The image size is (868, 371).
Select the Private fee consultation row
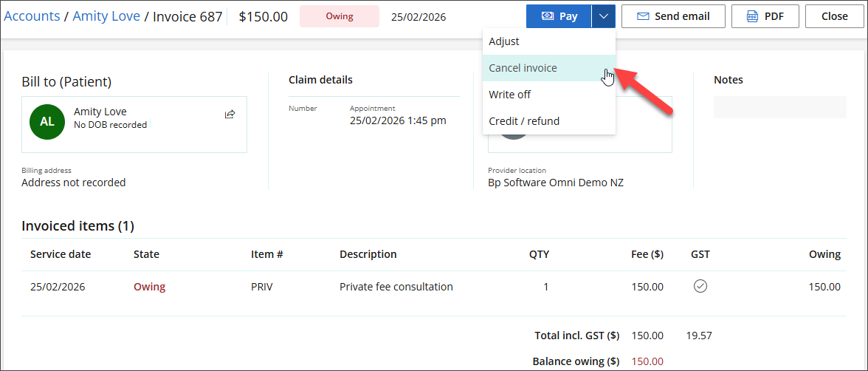point(396,287)
